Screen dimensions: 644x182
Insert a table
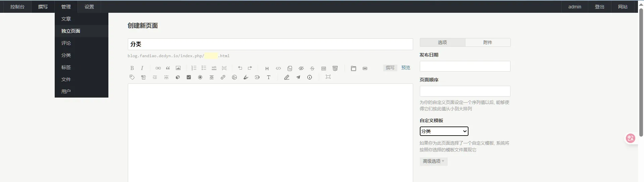tap(324, 68)
